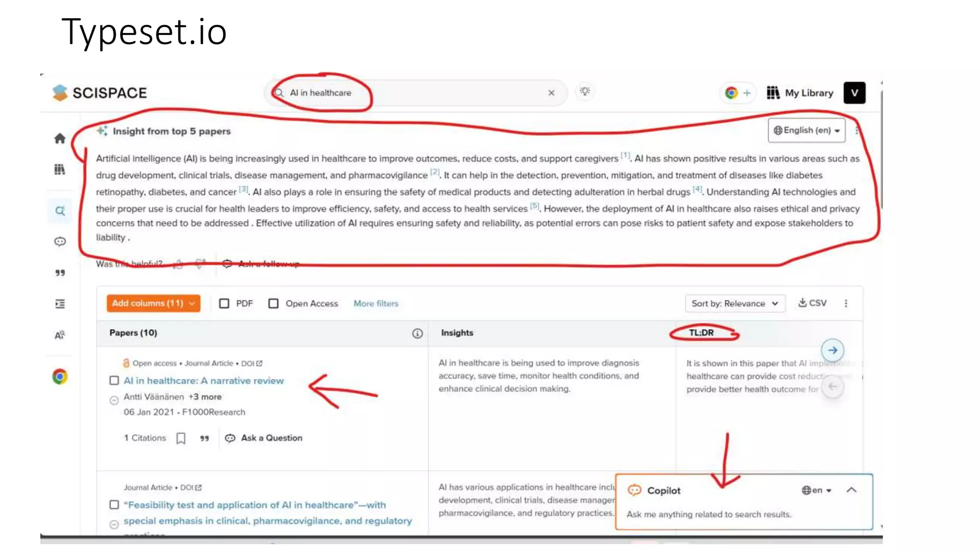Collapse first paper details circle icon
Screen dimensions: 980x551
(x=114, y=400)
